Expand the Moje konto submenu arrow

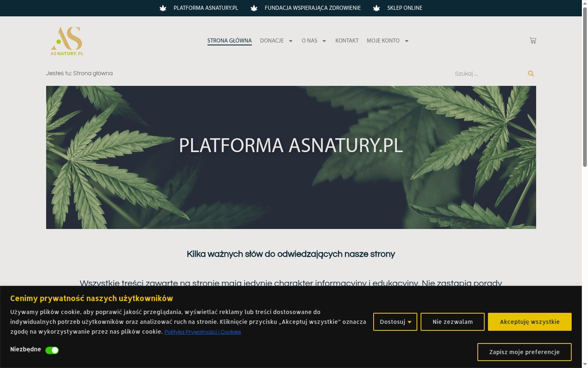(x=407, y=41)
